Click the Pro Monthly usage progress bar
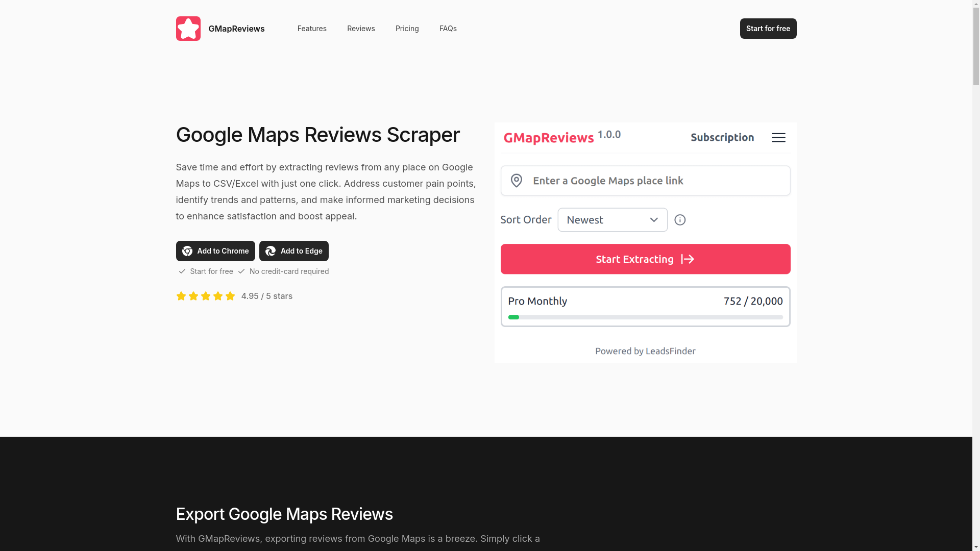This screenshot has height=551, width=980. 645,317
